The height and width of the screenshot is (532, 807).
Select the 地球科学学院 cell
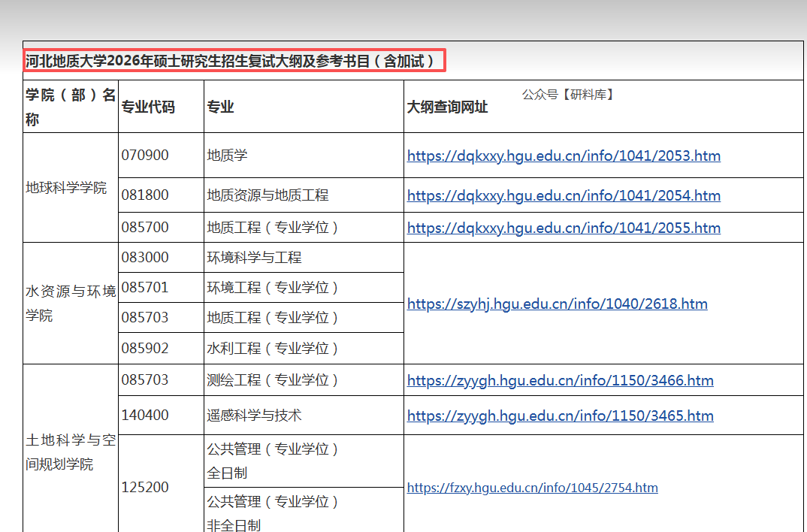[x=66, y=188]
